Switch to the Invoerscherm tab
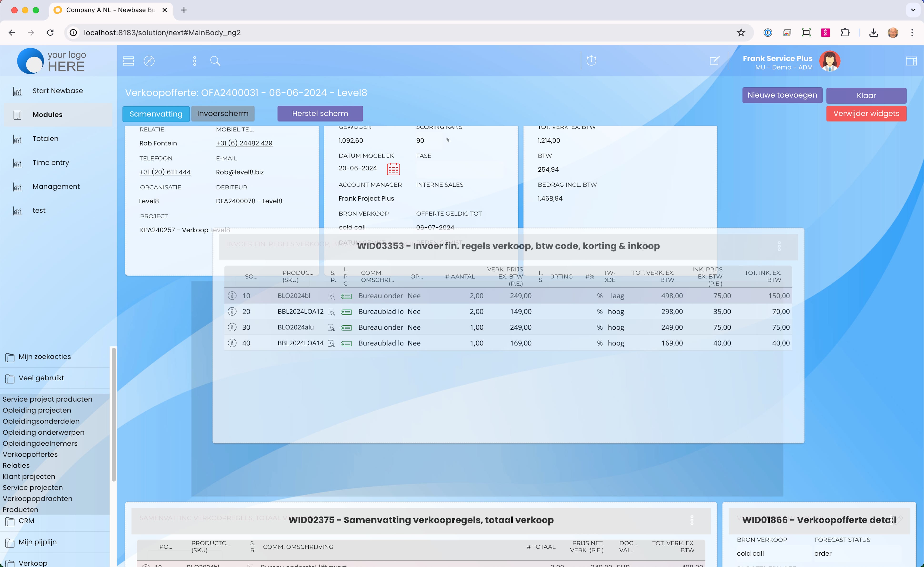This screenshot has width=924, height=567. [x=222, y=114]
